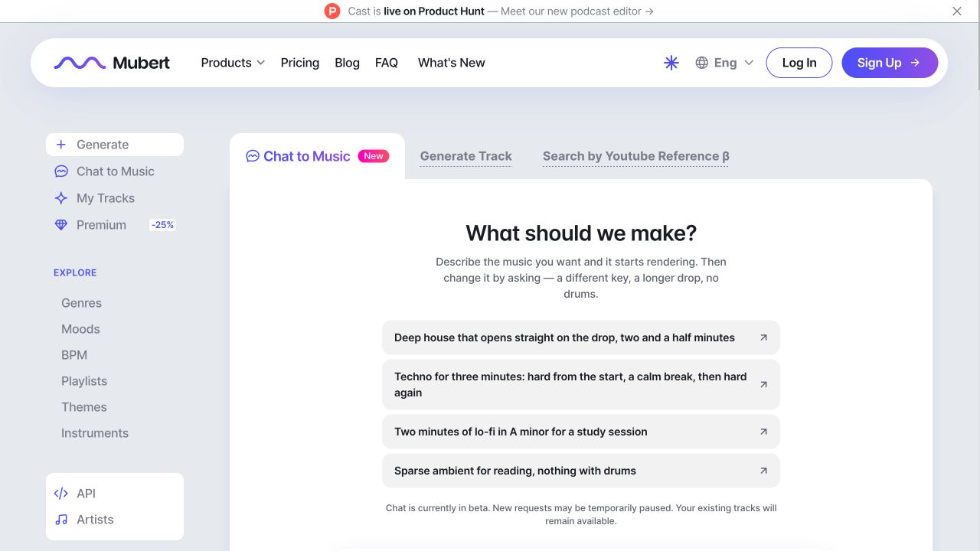Select Generate in the sidebar

(x=115, y=145)
